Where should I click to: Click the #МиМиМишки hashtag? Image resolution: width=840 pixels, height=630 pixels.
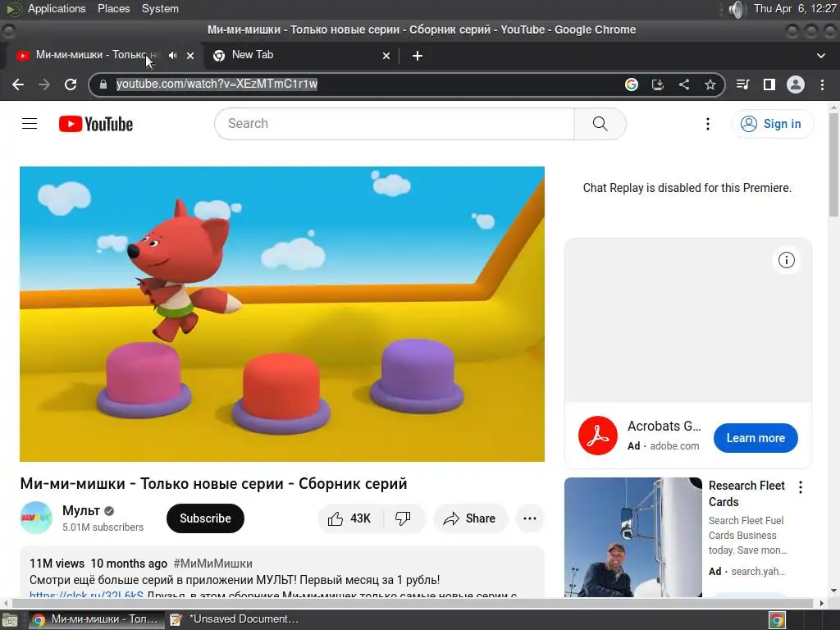[212, 564]
